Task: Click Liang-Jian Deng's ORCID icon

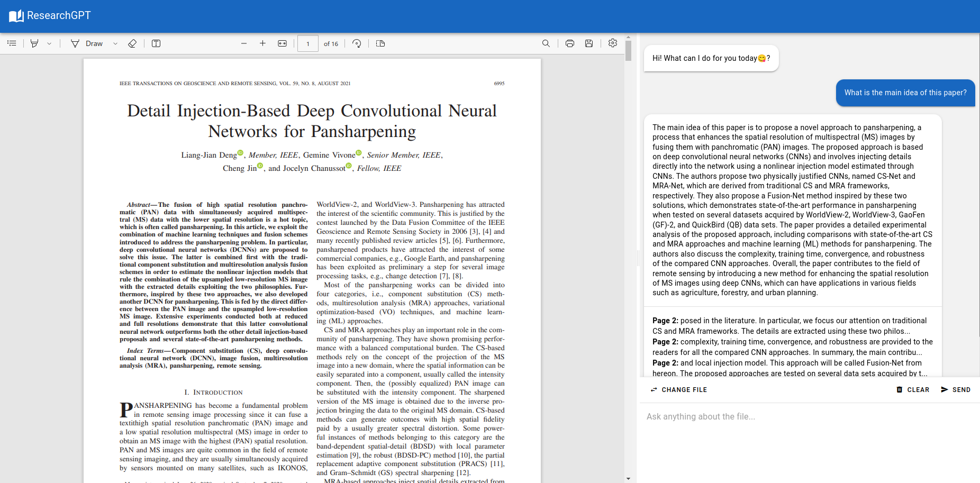Action: point(240,153)
